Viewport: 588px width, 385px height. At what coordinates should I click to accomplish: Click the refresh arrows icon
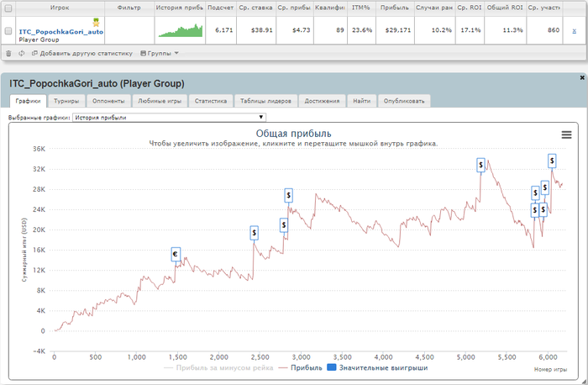(21, 53)
